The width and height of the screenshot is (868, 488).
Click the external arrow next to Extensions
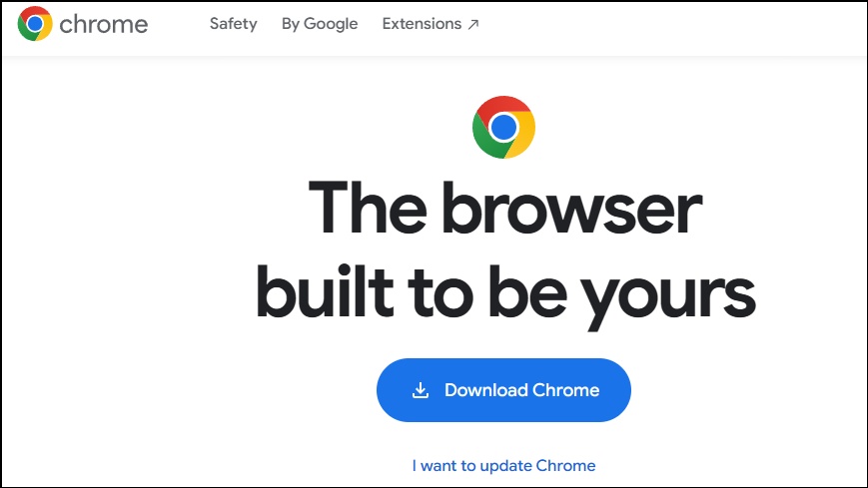point(473,24)
